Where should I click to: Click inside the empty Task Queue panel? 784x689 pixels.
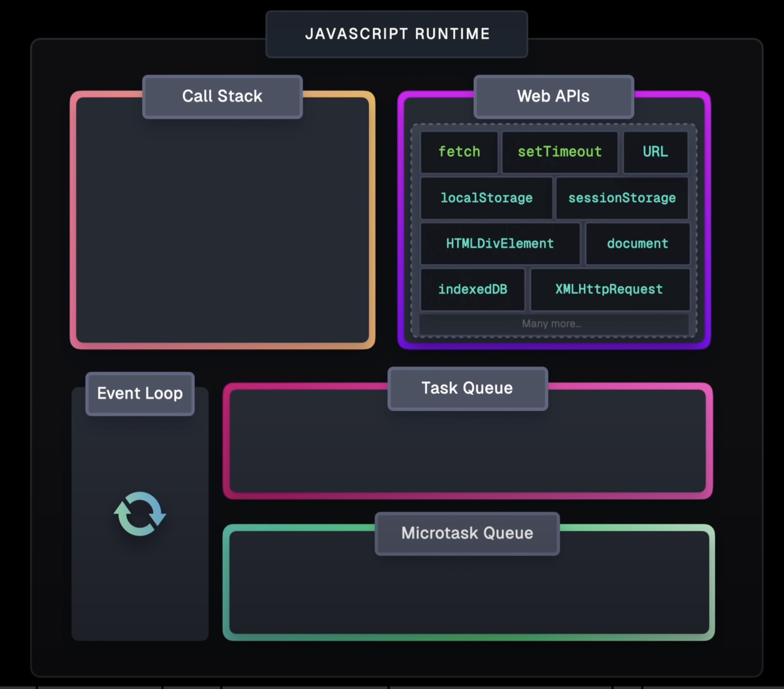pyautogui.click(x=467, y=453)
